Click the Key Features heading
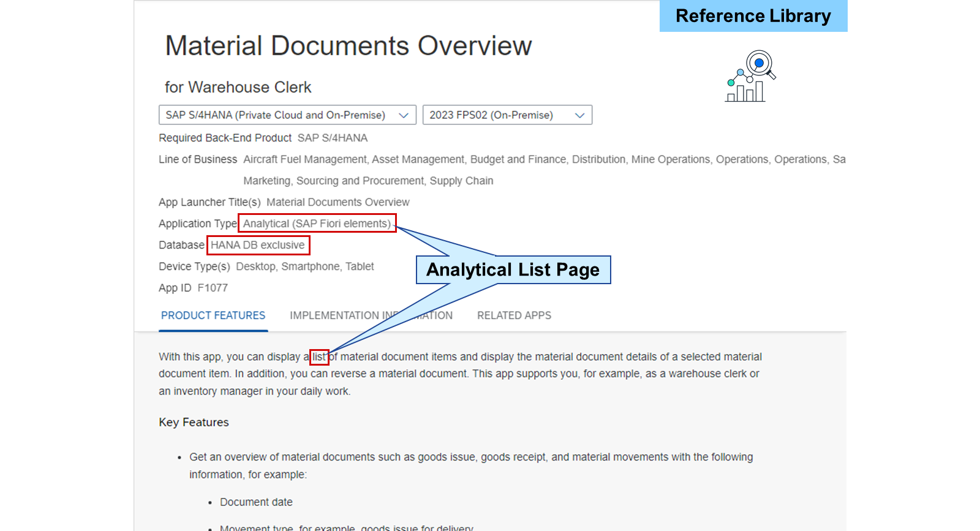The image size is (980, 531). pyautogui.click(x=194, y=422)
